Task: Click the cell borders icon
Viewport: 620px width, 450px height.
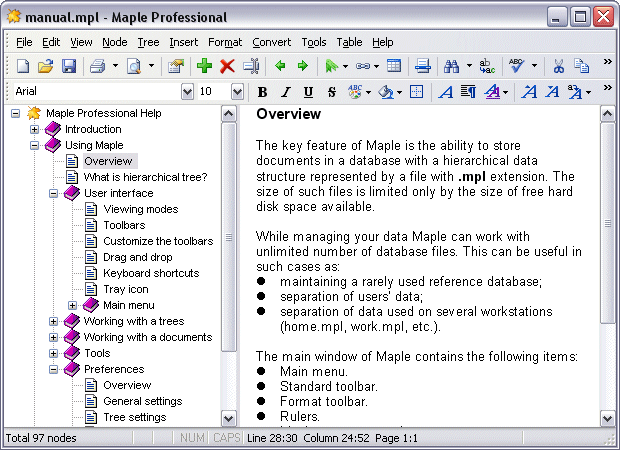Action: tap(416, 92)
